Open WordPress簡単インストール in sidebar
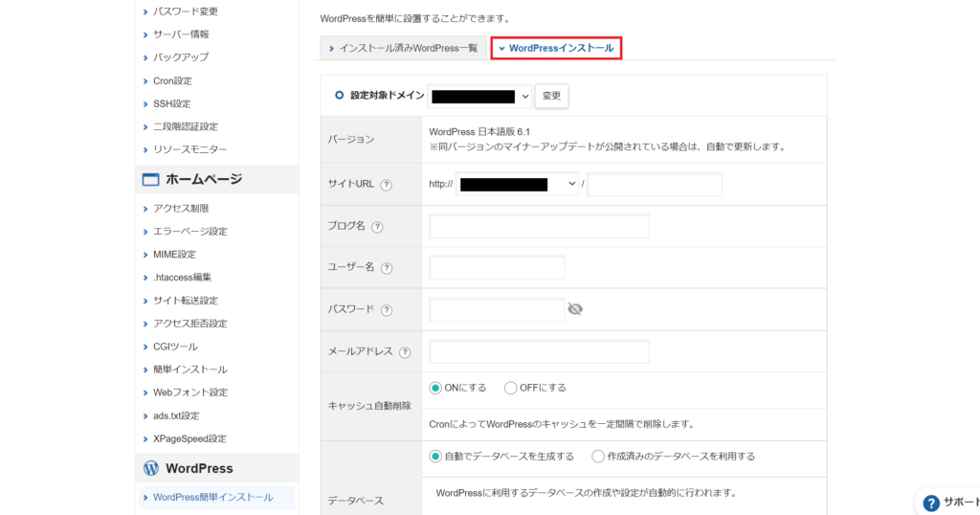Screen dimensions: 980x515 tap(213, 498)
